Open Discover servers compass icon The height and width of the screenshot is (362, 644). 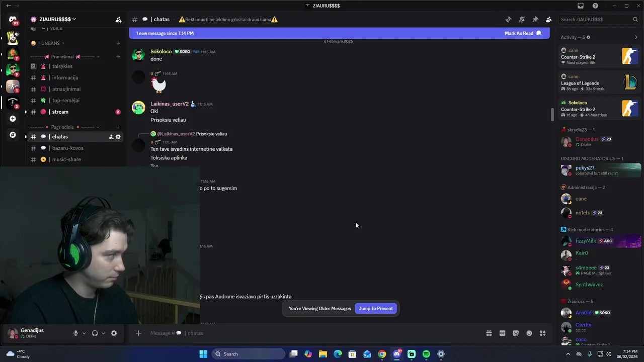pyautogui.click(x=13, y=135)
